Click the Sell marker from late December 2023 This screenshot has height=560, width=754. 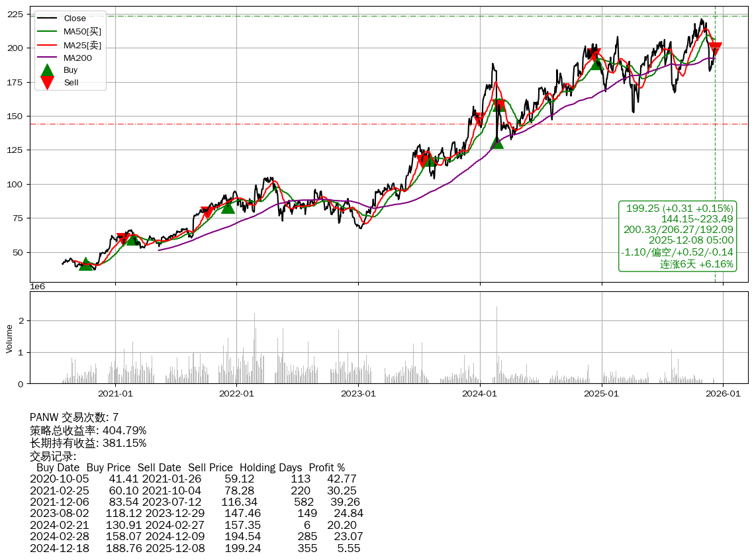[x=479, y=120]
